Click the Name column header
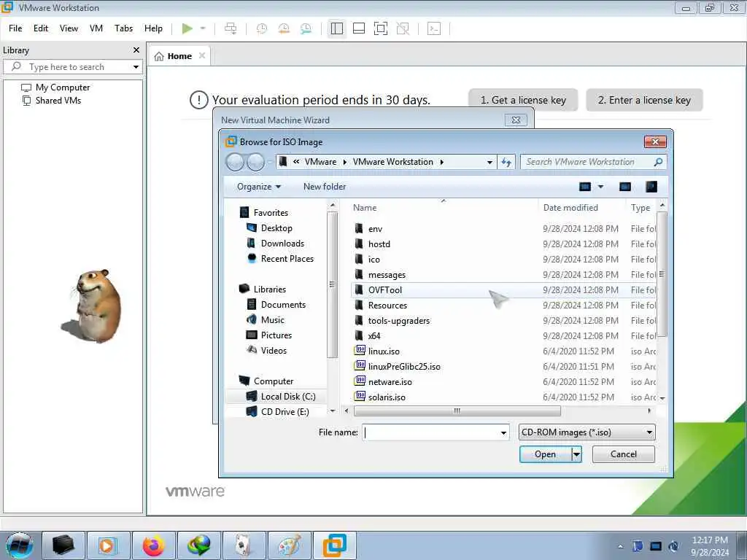The image size is (747, 560). 365,208
